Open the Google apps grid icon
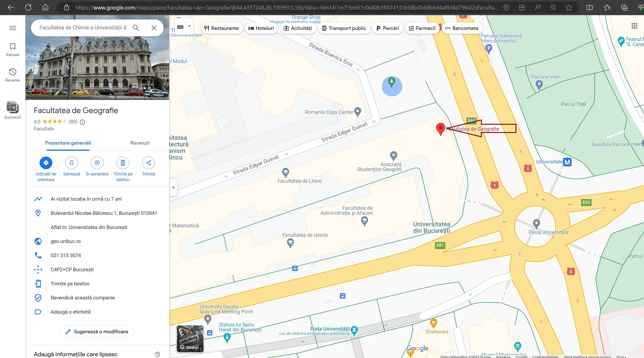Screen dimensions: 644x358 click(634, 26)
